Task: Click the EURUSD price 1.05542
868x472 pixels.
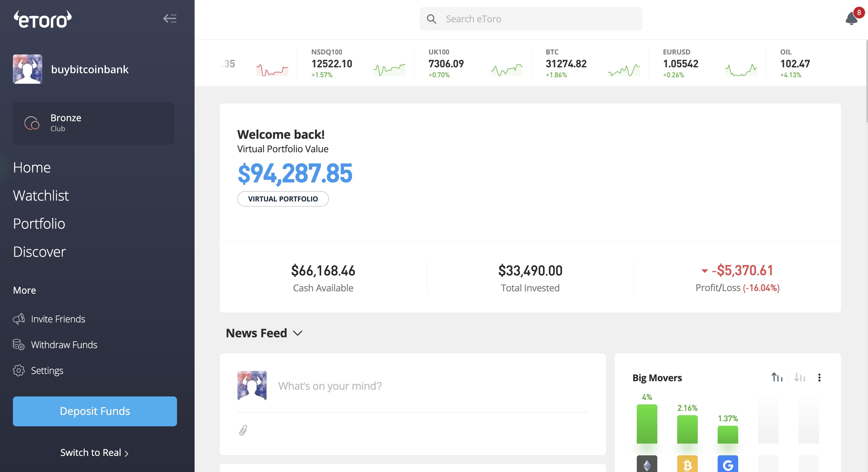Action: pyautogui.click(x=680, y=64)
